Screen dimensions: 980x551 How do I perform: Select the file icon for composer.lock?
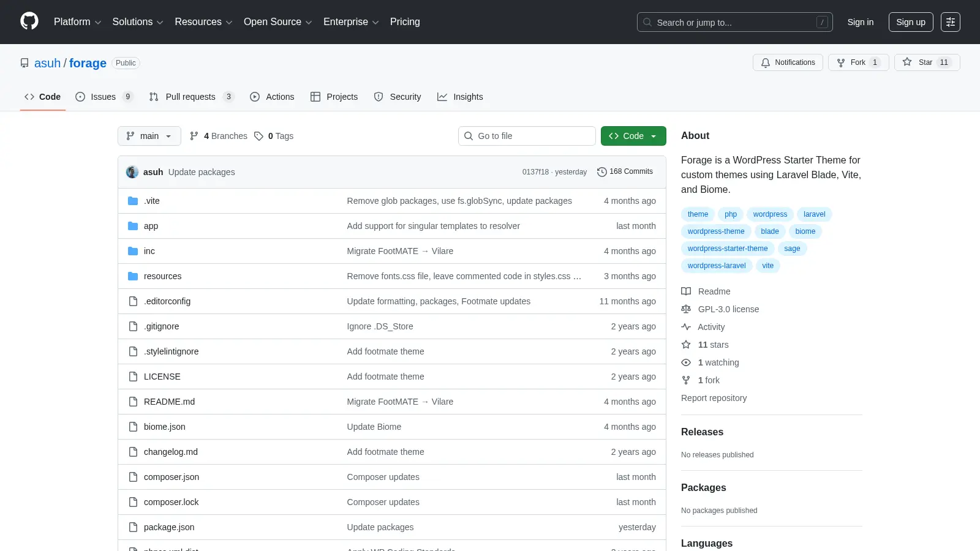[x=133, y=502]
